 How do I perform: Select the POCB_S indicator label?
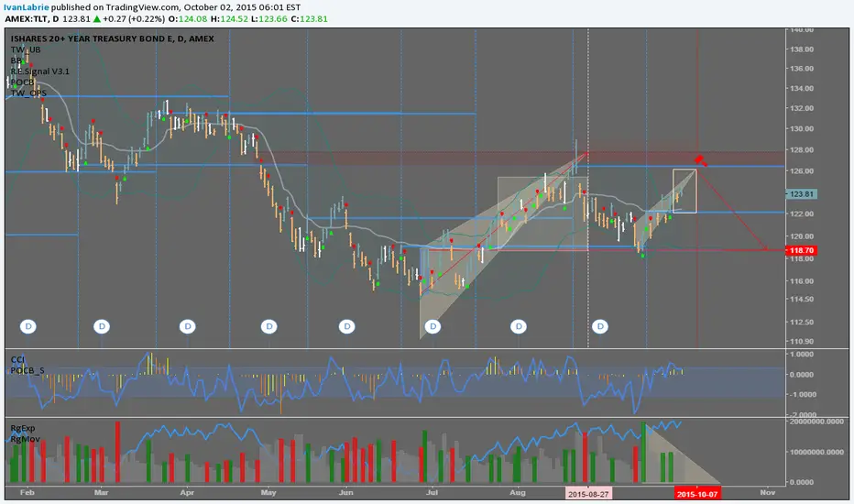[x=27, y=370]
